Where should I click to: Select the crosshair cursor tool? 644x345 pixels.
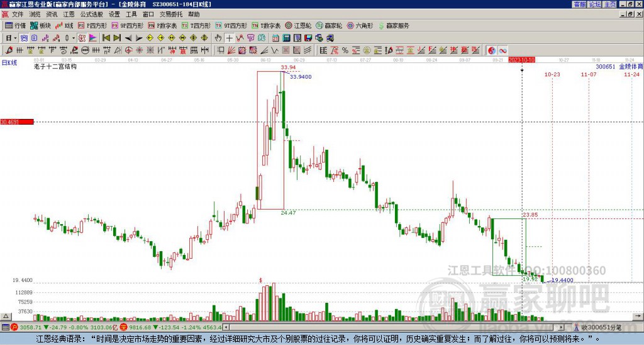229,38
